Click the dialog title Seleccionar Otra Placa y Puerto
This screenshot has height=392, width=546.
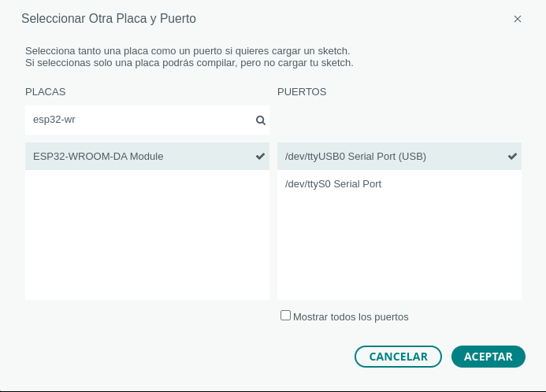pyautogui.click(x=109, y=18)
